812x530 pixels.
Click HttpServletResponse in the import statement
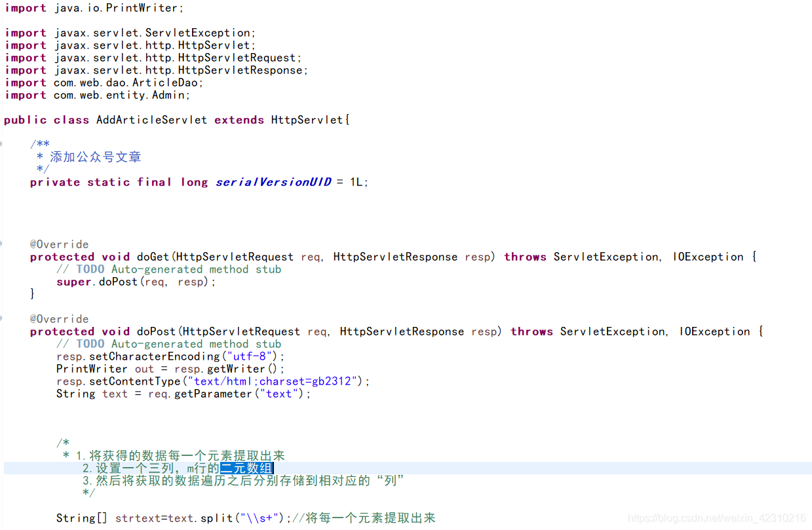coord(240,70)
